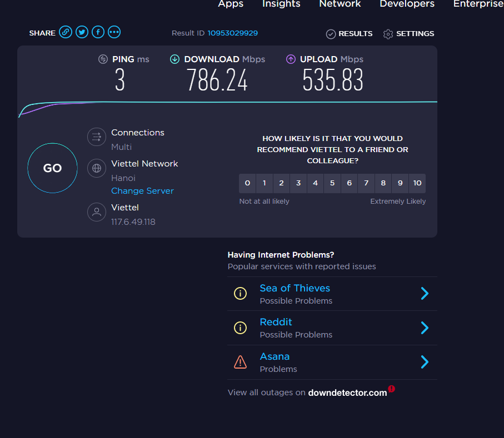Start the test with GO button
This screenshot has width=504, height=438.
tap(52, 168)
